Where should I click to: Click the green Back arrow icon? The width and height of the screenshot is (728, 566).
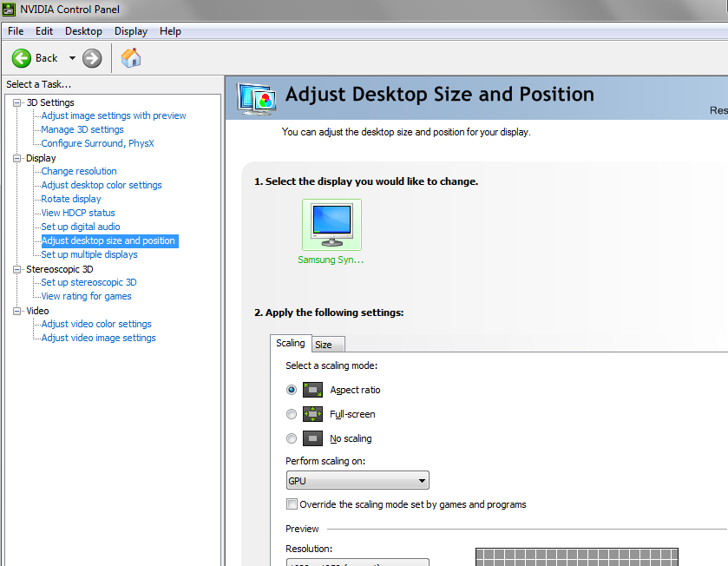(22, 58)
